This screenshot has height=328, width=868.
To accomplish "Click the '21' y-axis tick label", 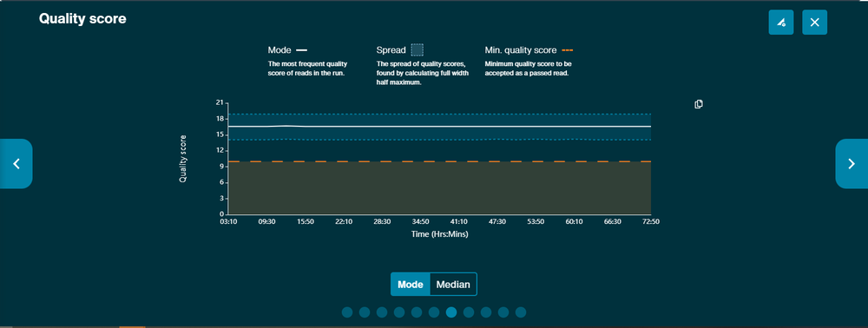I will (x=220, y=103).
